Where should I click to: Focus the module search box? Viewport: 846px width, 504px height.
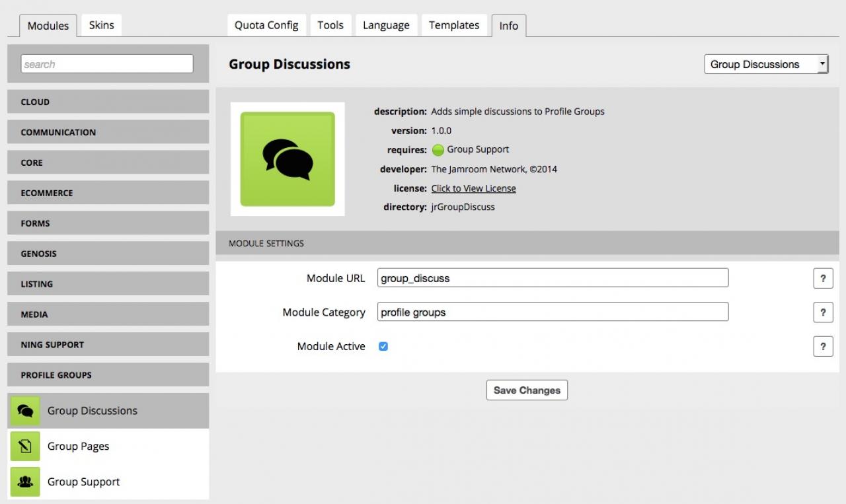click(107, 64)
